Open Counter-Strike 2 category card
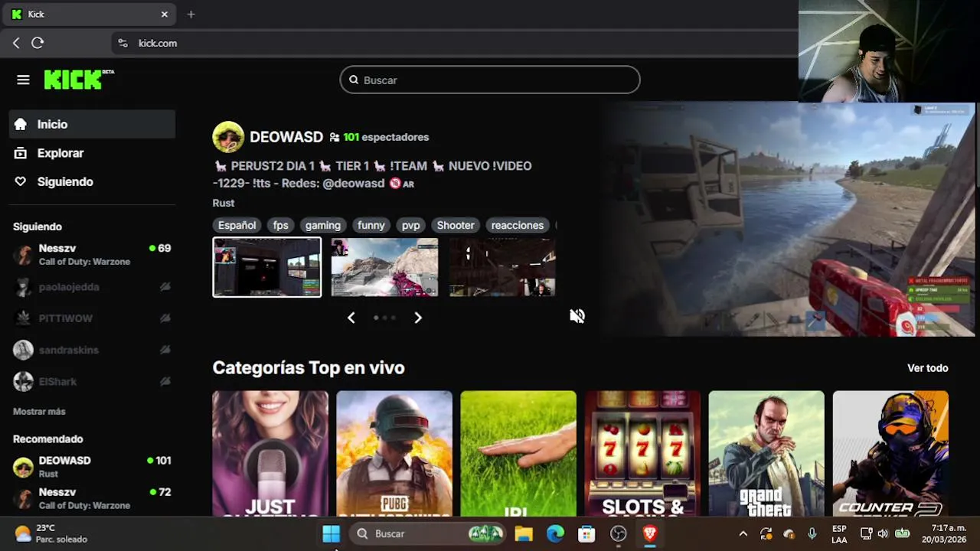Screen dimensions: 980x551 pyautogui.click(x=890, y=453)
